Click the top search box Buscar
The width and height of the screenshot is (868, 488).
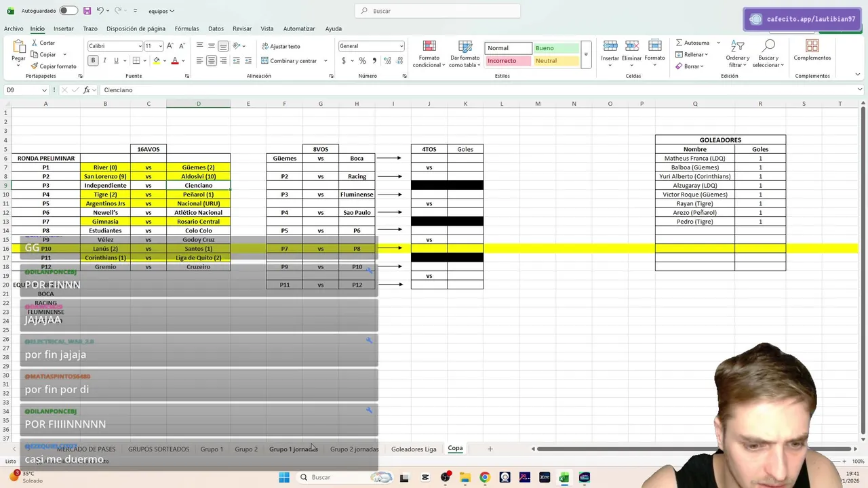click(x=437, y=11)
